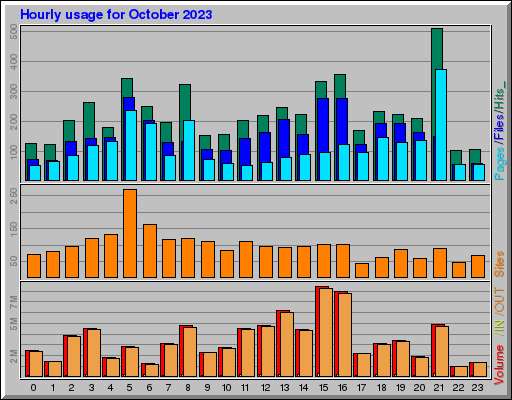
Task: Select the orange Sites bar at hour 11
Action: 246,259
